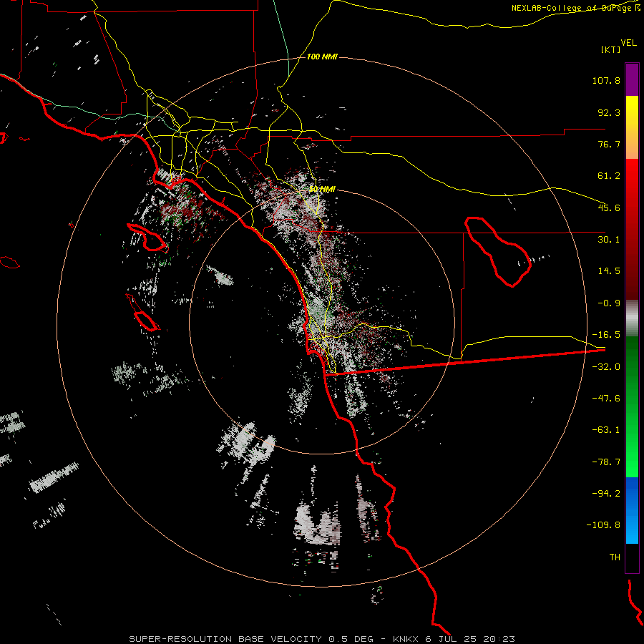Click the Super-Resolution Base Velocity caption
This screenshot has height=644, width=644.
(321, 639)
